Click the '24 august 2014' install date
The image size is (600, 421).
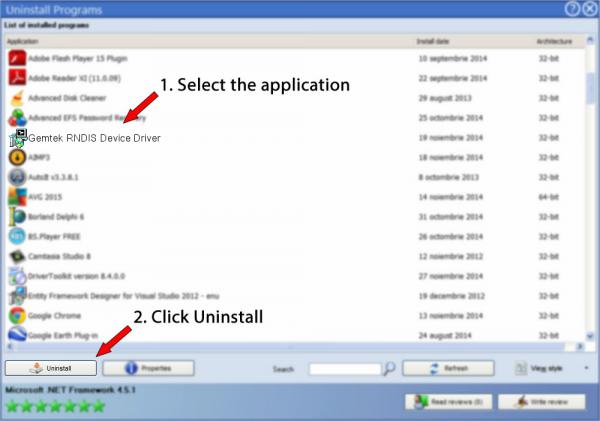pyautogui.click(x=445, y=336)
